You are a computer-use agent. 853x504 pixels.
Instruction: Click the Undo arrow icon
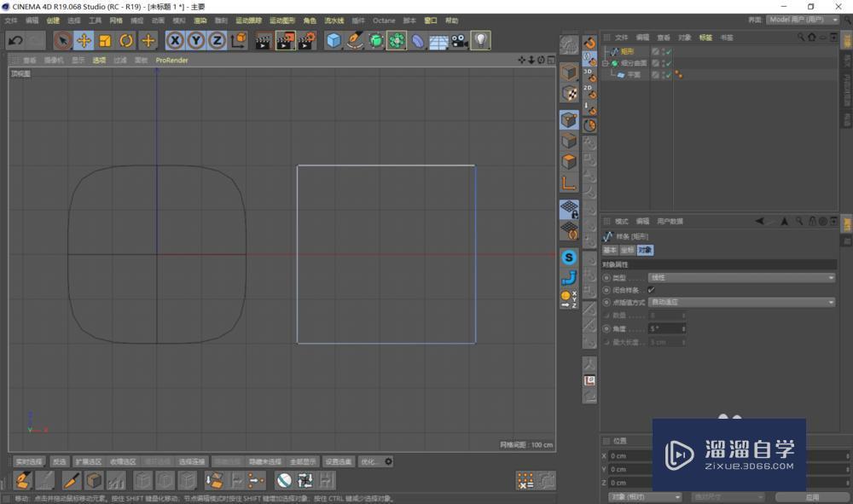(15, 40)
